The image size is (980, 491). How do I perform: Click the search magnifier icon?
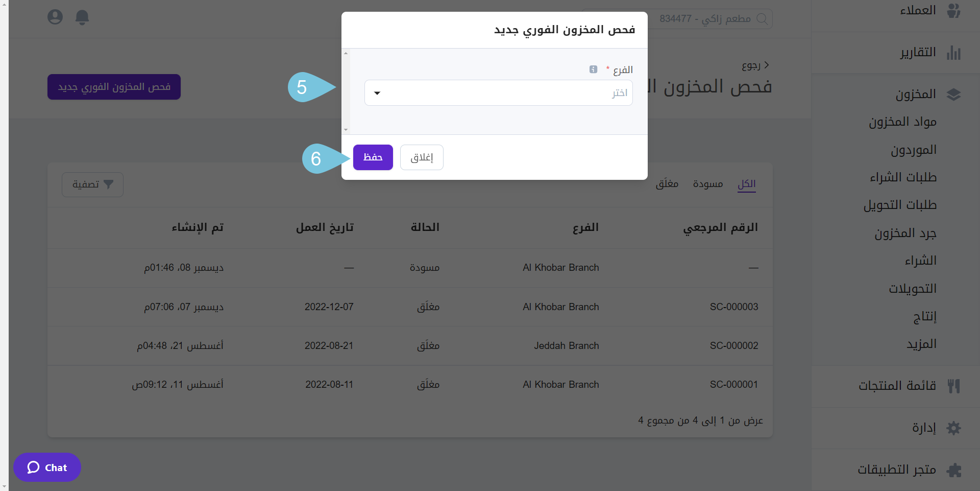[x=762, y=19]
